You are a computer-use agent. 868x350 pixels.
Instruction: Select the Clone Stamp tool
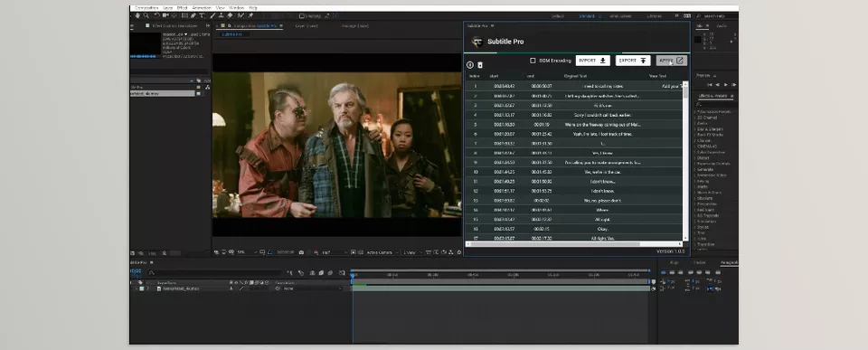[x=221, y=15]
